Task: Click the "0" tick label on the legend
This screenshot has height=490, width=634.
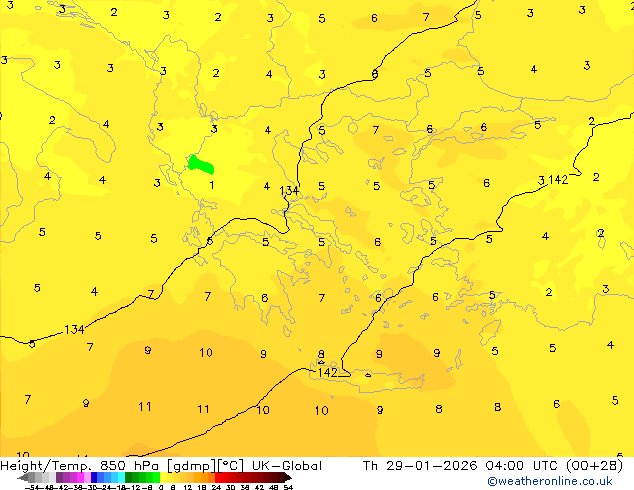Action: pos(161,487)
